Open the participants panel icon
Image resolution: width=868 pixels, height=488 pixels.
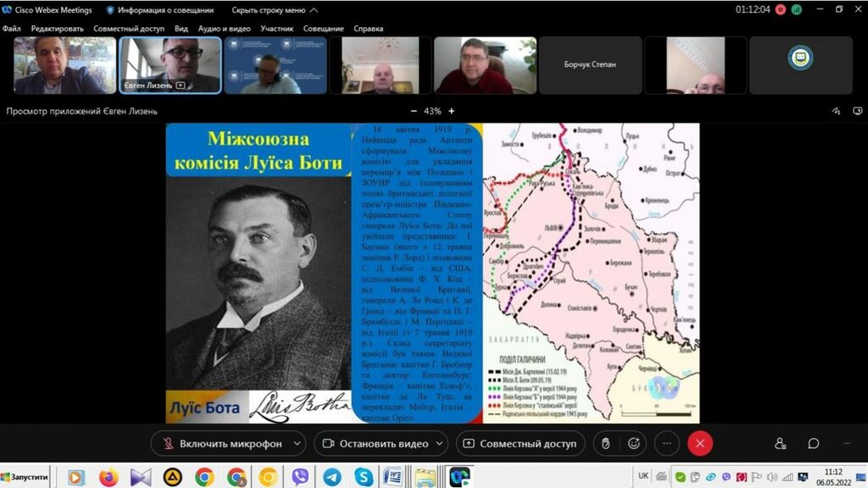tap(780, 443)
